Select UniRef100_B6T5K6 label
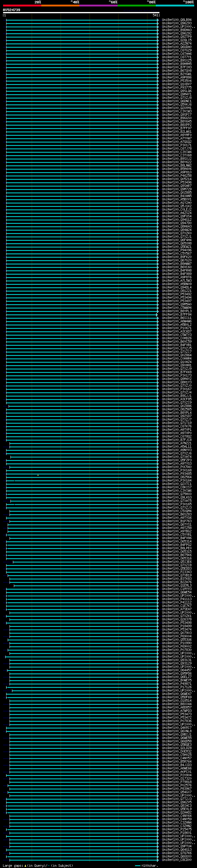 [x=177, y=555]
